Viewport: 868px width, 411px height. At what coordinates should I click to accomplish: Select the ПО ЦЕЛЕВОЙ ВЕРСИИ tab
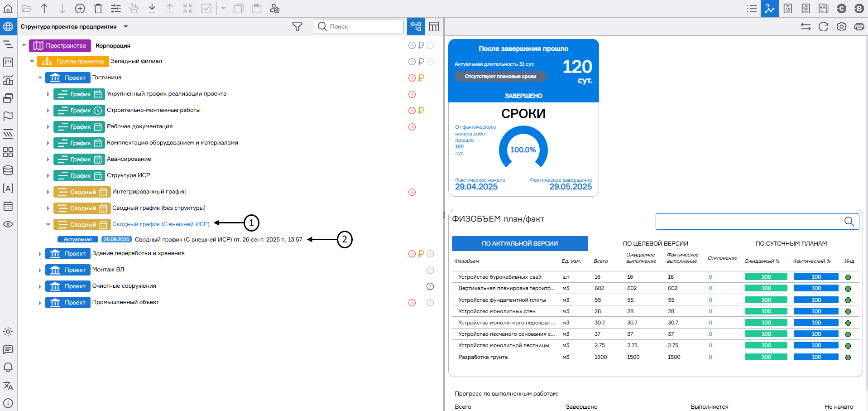tap(655, 244)
